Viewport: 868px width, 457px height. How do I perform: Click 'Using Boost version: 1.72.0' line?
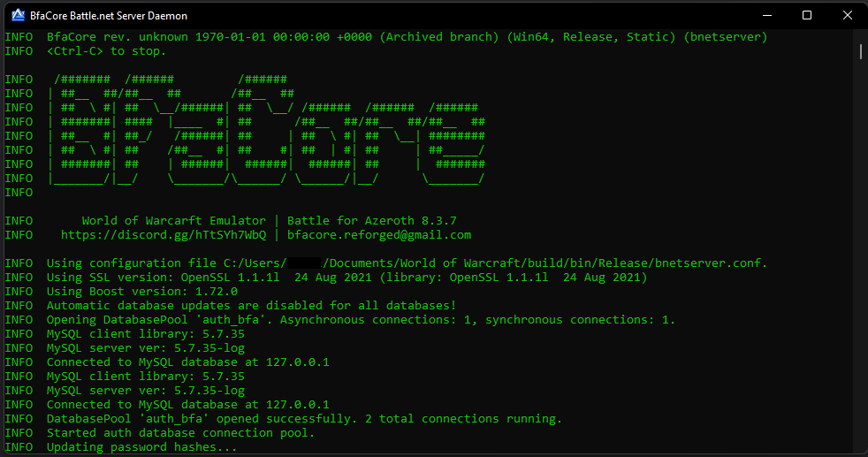click(142, 291)
